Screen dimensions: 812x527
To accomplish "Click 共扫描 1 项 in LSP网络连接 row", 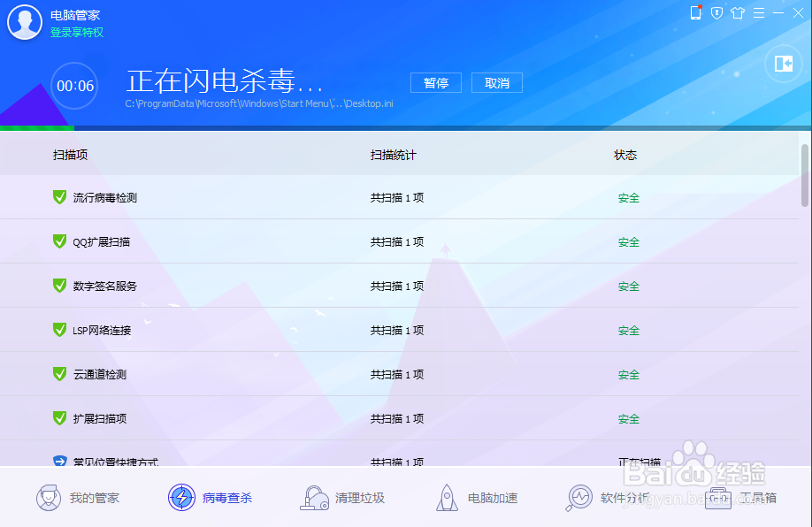I will coord(397,331).
